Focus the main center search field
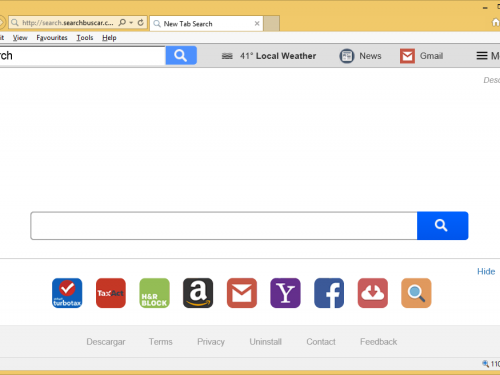The image size is (500, 375). coord(224,226)
